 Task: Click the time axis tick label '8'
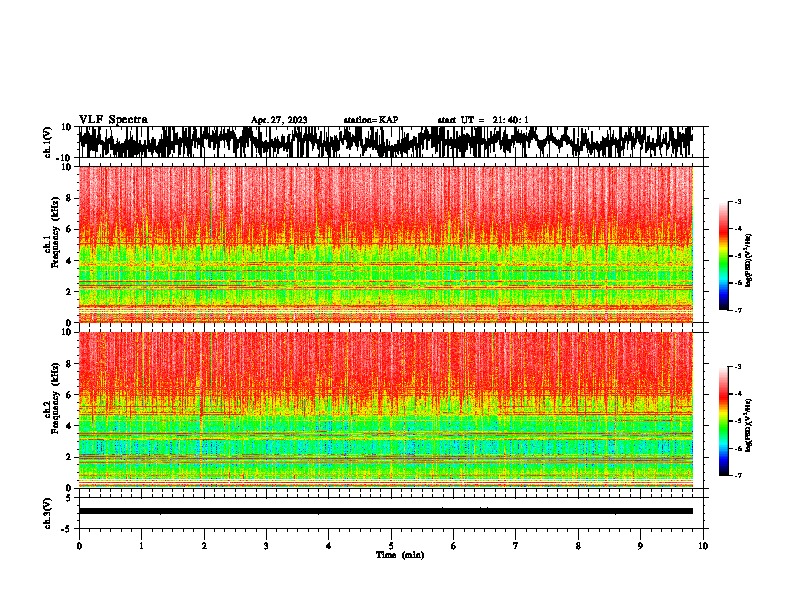coord(578,546)
